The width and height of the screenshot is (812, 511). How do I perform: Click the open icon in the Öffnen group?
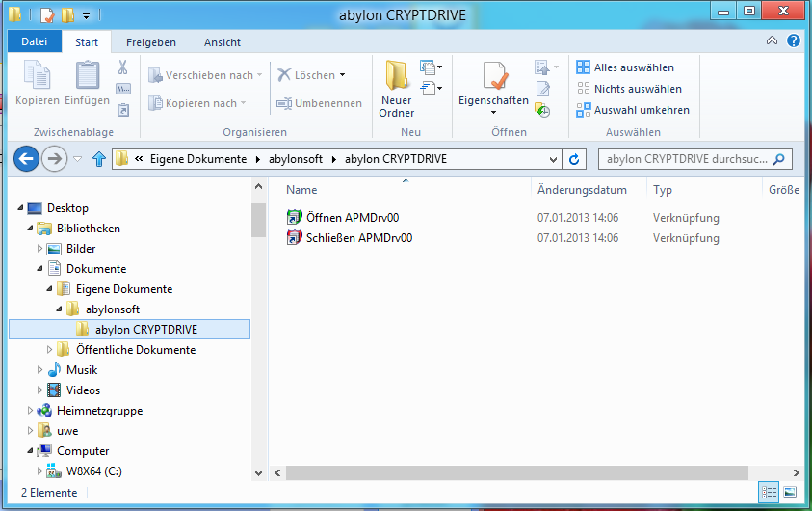[x=542, y=67]
